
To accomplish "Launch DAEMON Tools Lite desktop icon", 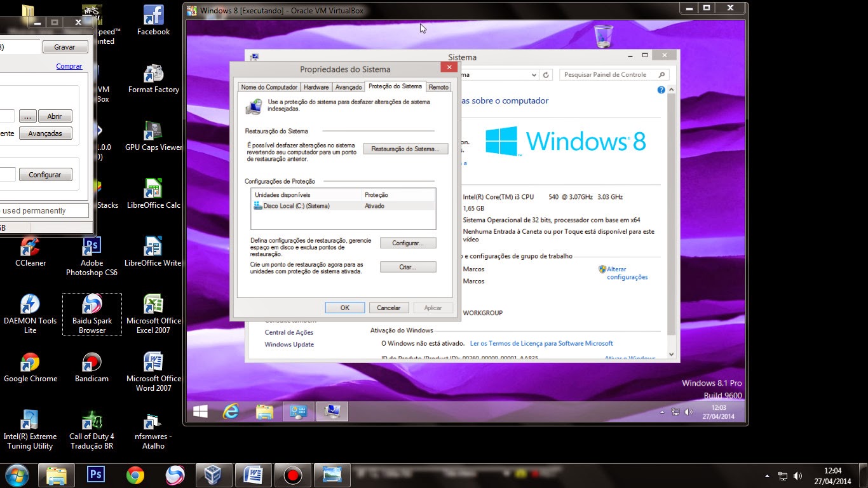I will tap(30, 314).
